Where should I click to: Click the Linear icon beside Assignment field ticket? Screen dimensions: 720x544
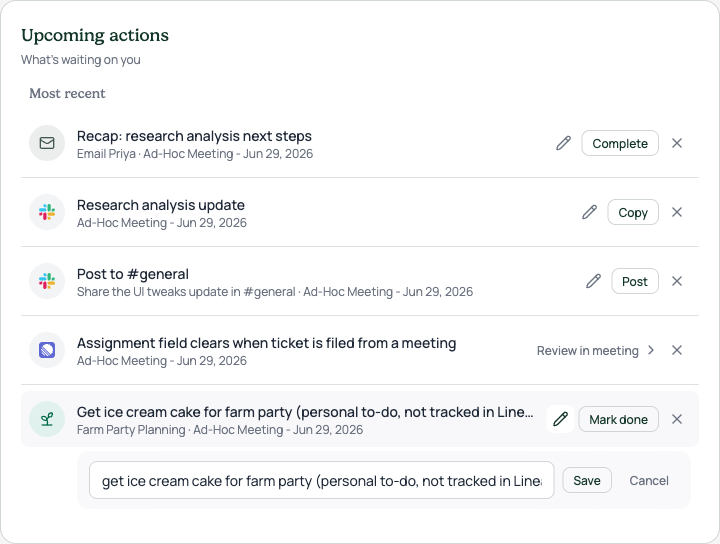click(x=47, y=350)
